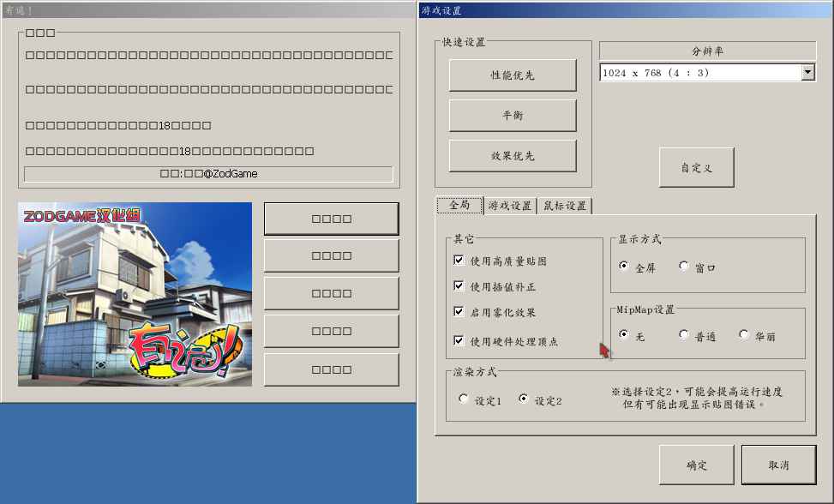Image resolution: width=834 pixels, height=504 pixels.
Task: Click the 渲染方式 group label
Action: coord(475,372)
